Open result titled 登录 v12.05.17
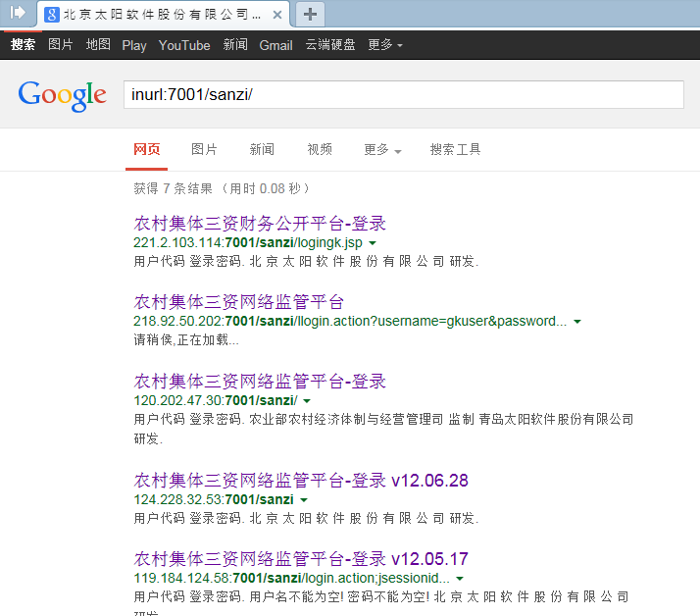700x616 pixels. [301, 559]
